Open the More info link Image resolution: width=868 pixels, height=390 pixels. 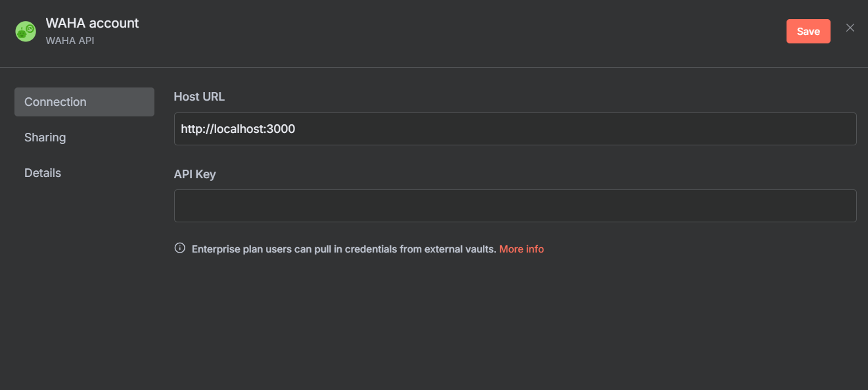pyautogui.click(x=522, y=249)
